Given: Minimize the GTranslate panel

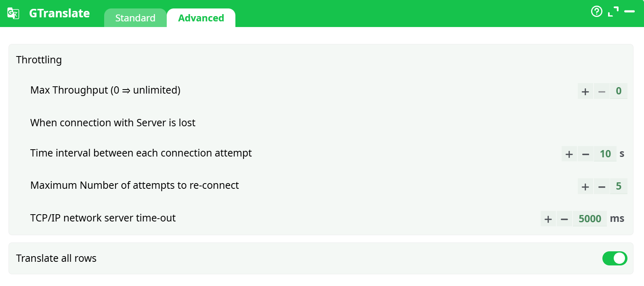Looking at the screenshot, I should [x=629, y=11].
